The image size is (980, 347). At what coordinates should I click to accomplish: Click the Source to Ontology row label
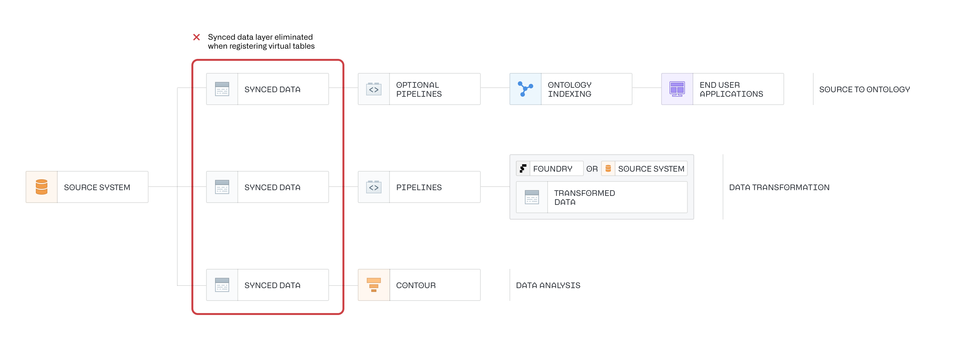864,89
